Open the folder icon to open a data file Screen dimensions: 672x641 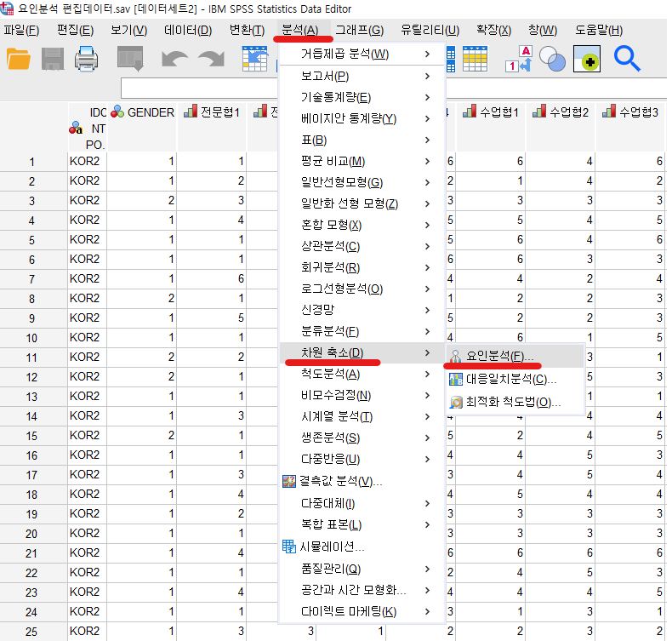pyautogui.click(x=19, y=60)
